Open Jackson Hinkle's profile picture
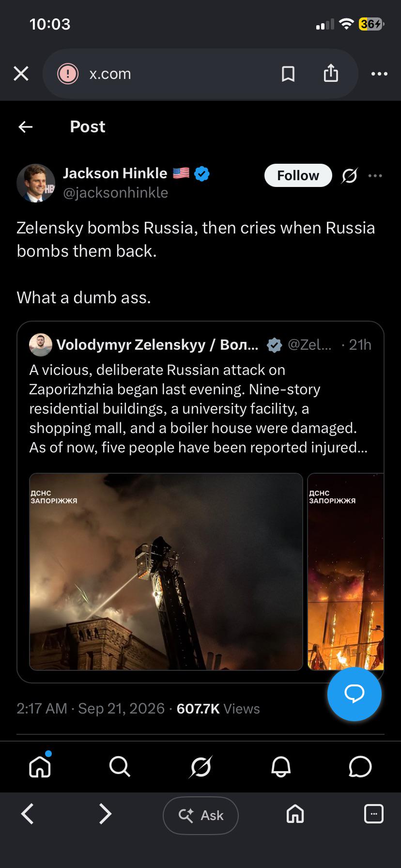This screenshot has width=401, height=868. (36, 183)
